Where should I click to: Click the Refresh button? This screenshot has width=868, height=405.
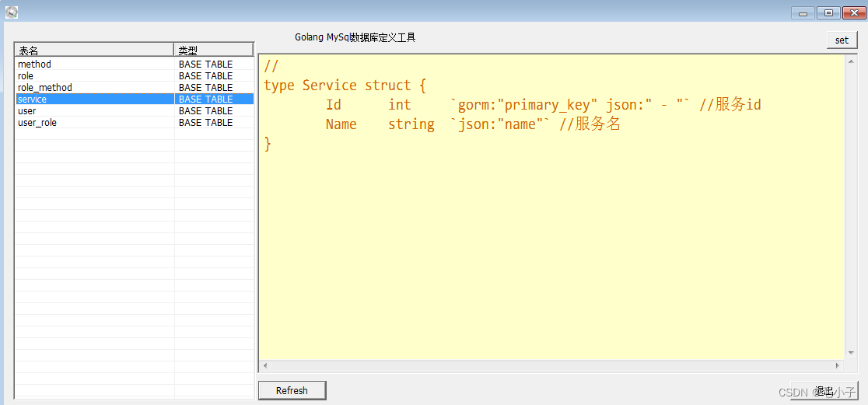point(292,390)
